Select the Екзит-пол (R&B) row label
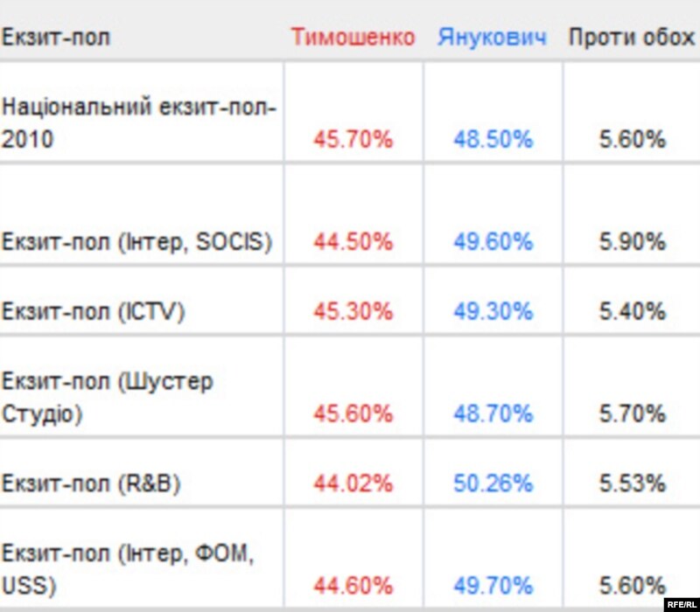Screen dimensions: 700x612 [x=91, y=483]
